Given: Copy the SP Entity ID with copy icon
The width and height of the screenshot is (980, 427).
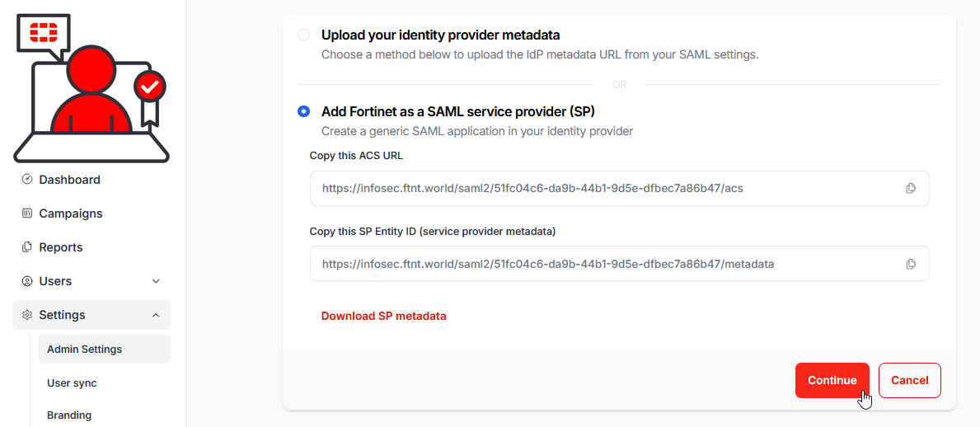Looking at the screenshot, I should click(x=911, y=264).
